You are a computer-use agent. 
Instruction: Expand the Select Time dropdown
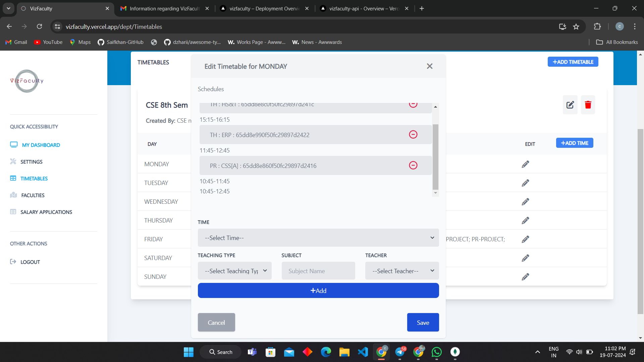[318, 238]
